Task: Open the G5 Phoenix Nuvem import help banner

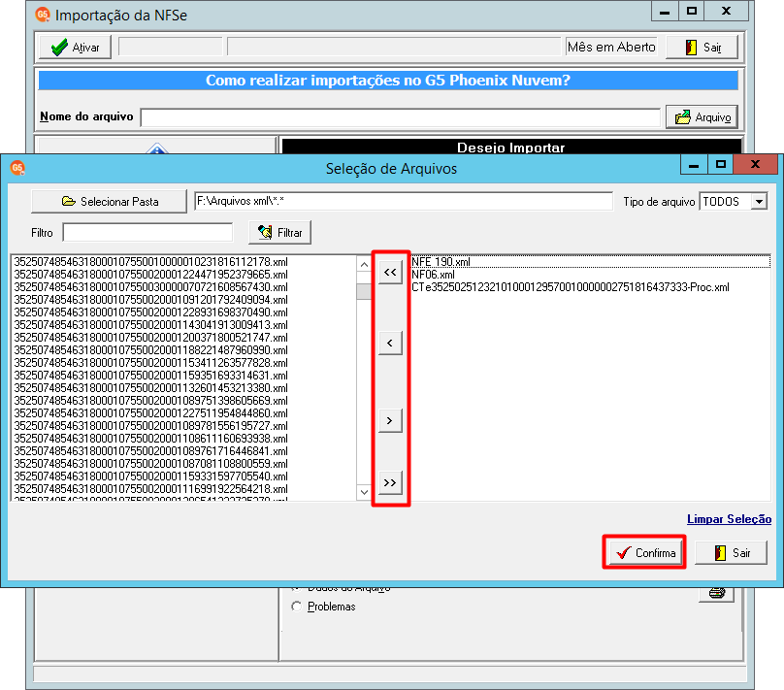Action: pos(388,81)
